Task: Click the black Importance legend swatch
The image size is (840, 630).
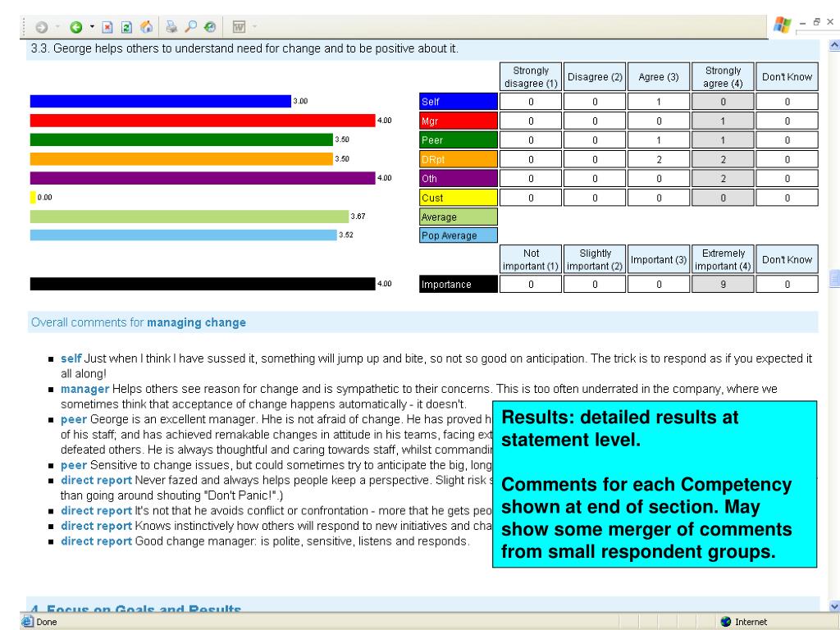Action: tap(458, 284)
